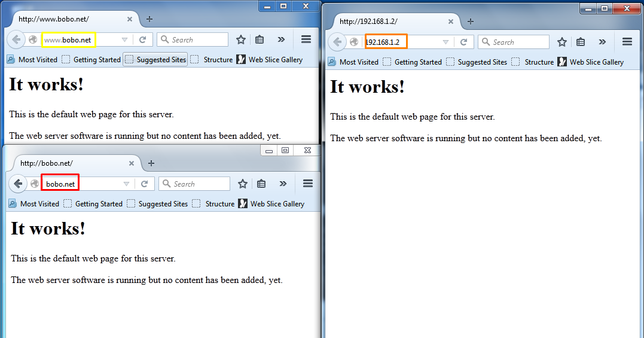Open the hamburger menu in 192.168.1.2 window
Viewport: 644px width, 338px height.
[627, 42]
